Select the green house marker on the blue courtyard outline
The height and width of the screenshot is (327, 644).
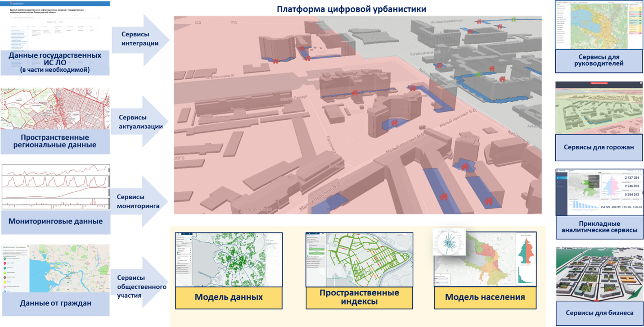[x=479, y=74]
